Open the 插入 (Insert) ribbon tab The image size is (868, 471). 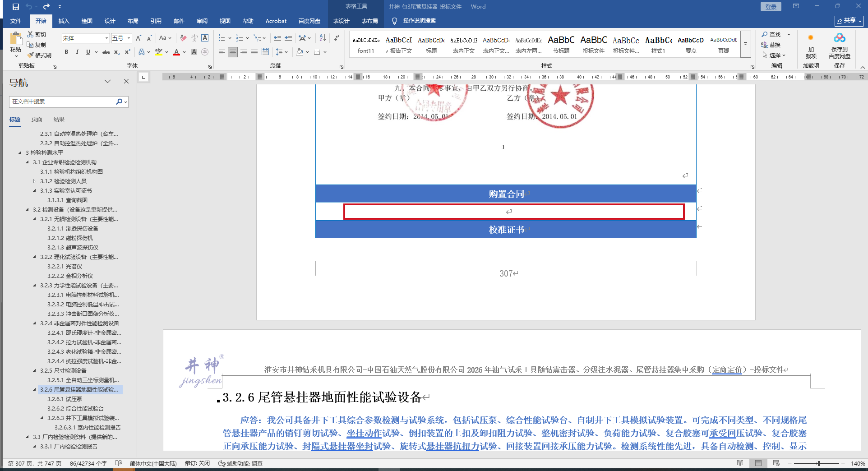tap(64, 21)
